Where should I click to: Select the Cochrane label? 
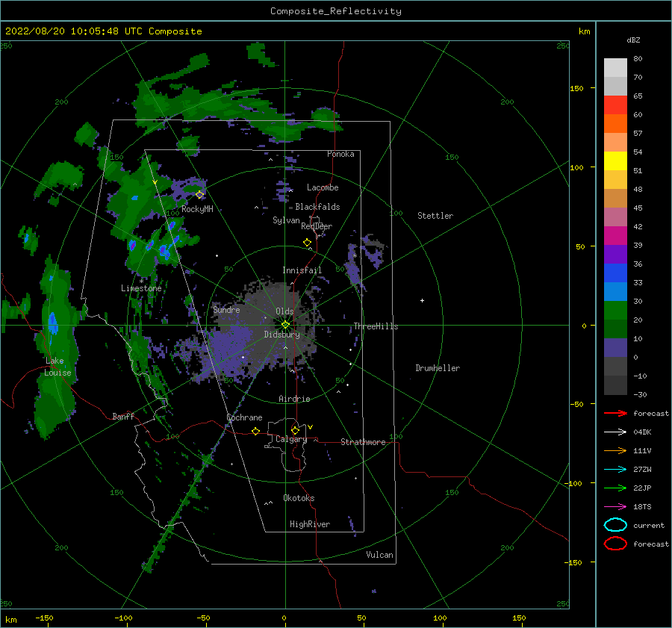pyautogui.click(x=244, y=417)
